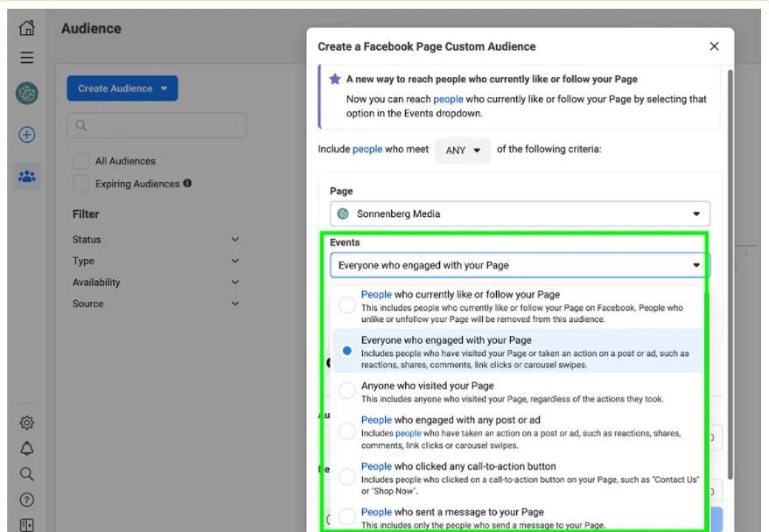The image size is (769, 532).
Task: Open the hamburger menu in sidebar
Action: [x=27, y=58]
